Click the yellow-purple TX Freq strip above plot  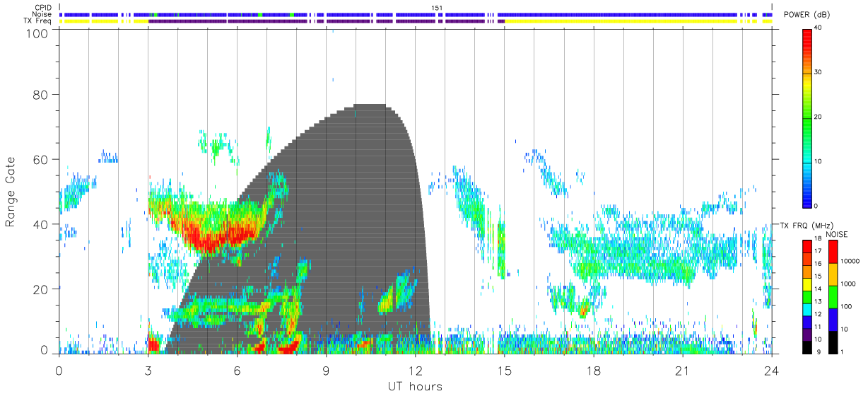[416, 21]
